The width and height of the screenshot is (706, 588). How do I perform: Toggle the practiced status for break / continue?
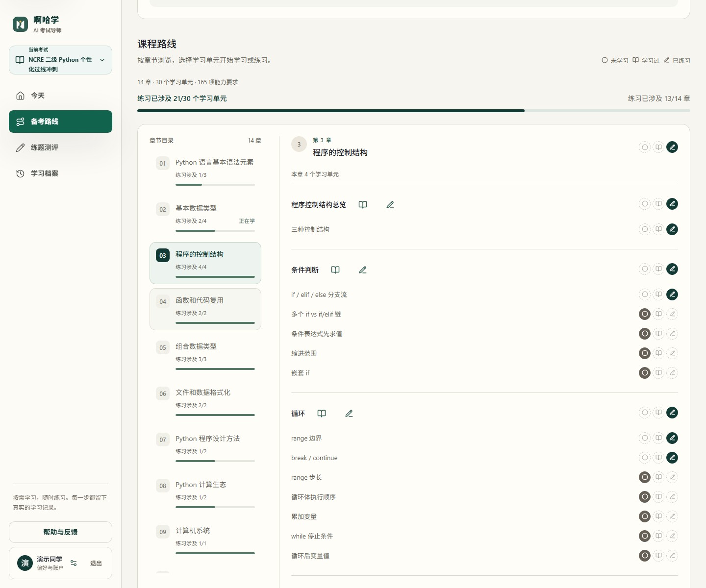coord(672,458)
